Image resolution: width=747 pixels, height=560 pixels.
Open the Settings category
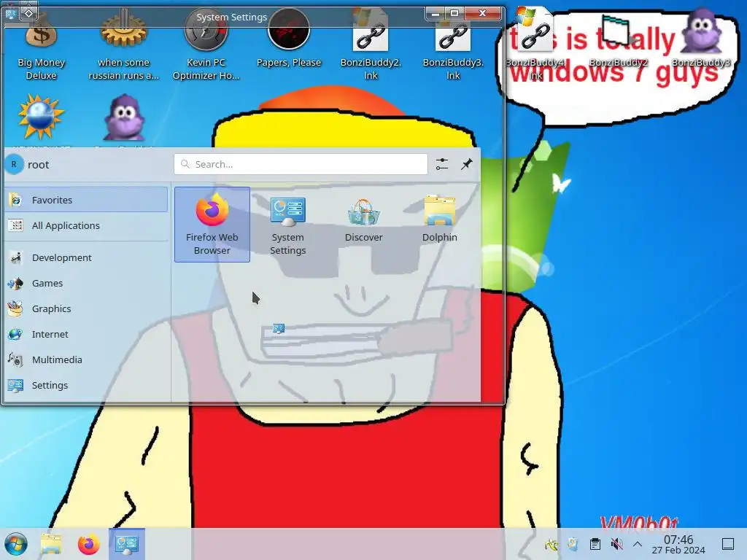tap(86, 385)
